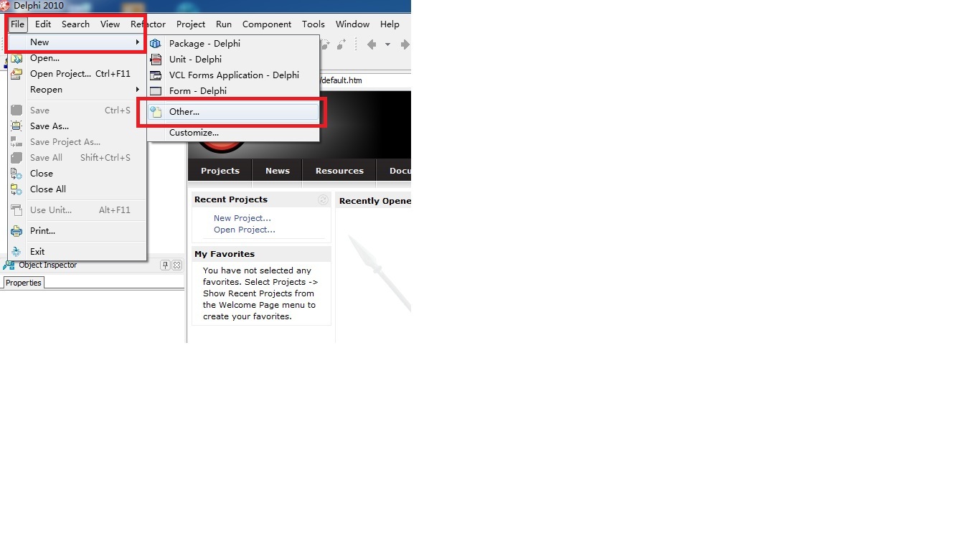Open the Edit menu

(x=43, y=24)
